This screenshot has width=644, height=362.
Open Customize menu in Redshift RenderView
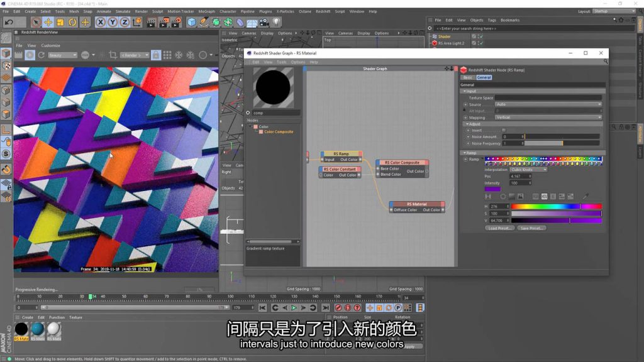(x=50, y=45)
